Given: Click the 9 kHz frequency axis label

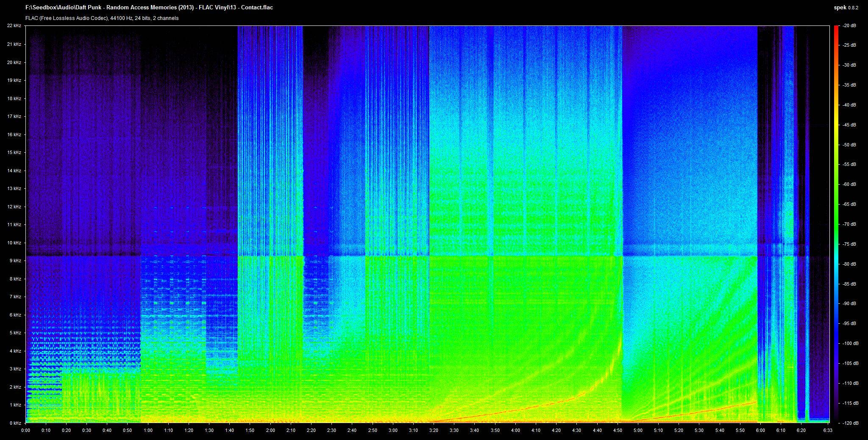Looking at the screenshot, I should point(15,261).
